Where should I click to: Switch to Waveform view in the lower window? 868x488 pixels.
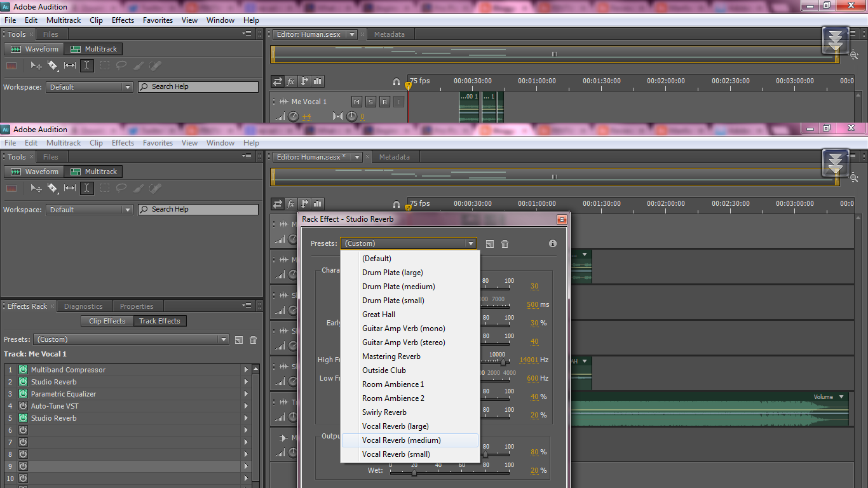click(34, 172)
